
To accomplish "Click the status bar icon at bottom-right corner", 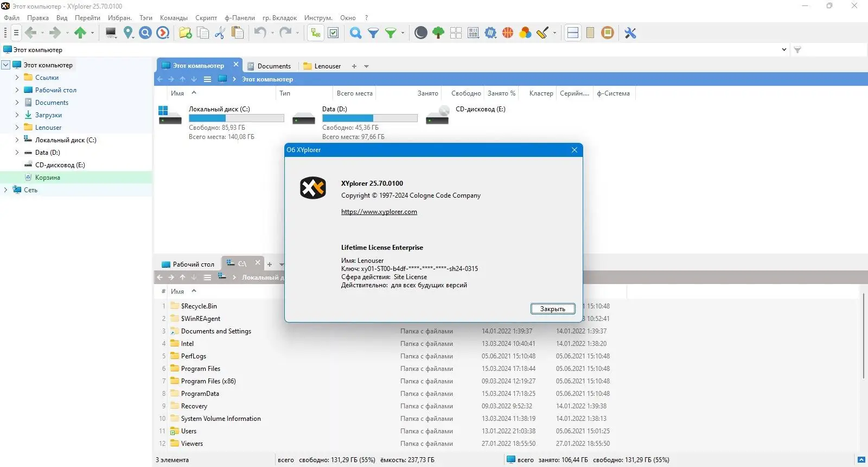I will [861, 460].
